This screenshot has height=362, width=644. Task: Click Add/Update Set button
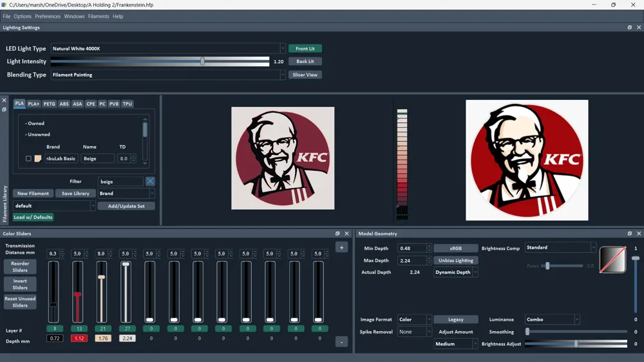click(126, 206)
